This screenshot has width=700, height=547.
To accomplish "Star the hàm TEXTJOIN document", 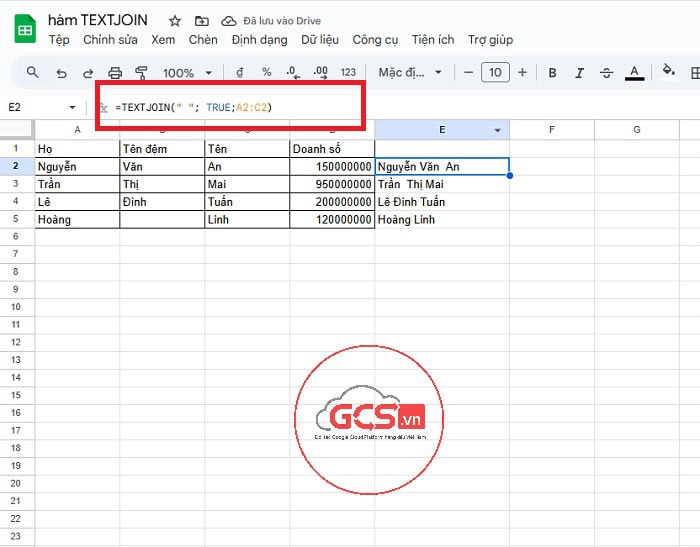I will point(175,21).
